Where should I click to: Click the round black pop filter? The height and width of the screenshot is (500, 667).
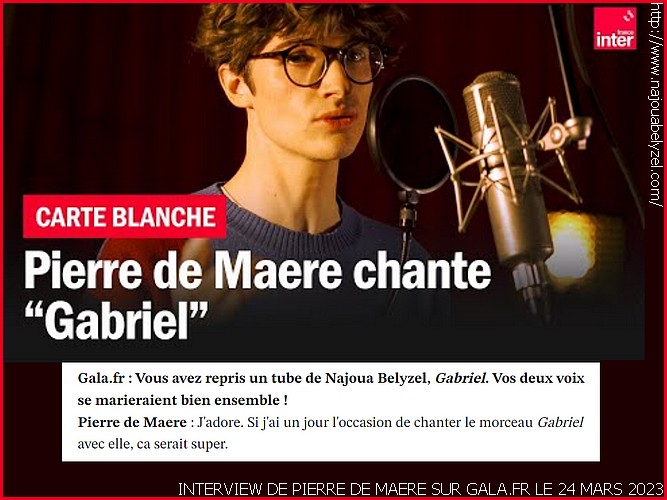(x=411, y=134)
